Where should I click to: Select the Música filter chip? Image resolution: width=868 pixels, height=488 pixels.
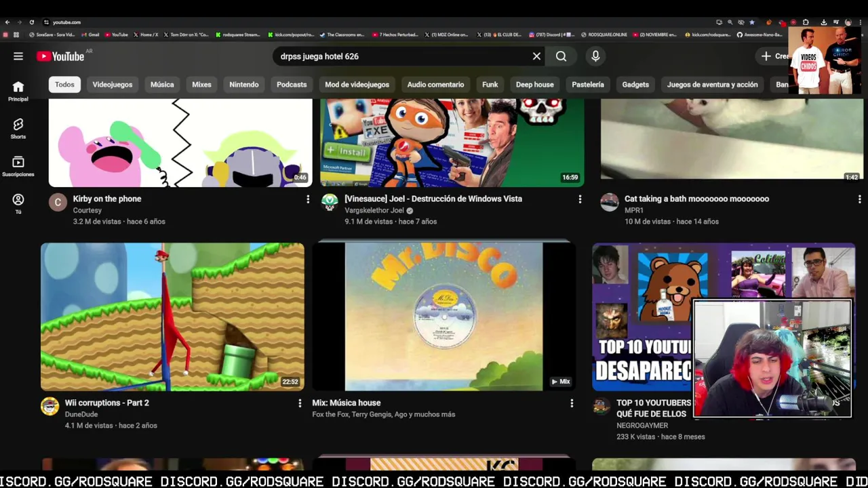tap(162, 85)
